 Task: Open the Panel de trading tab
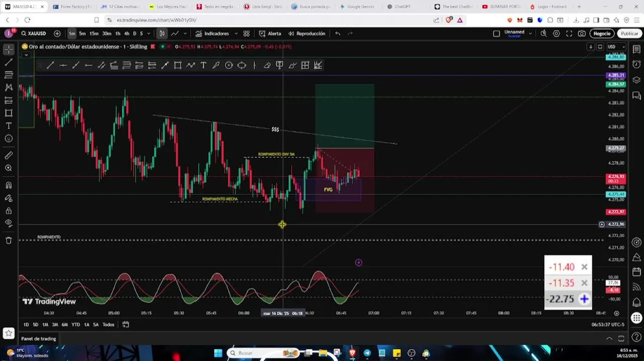click(39, 339)
